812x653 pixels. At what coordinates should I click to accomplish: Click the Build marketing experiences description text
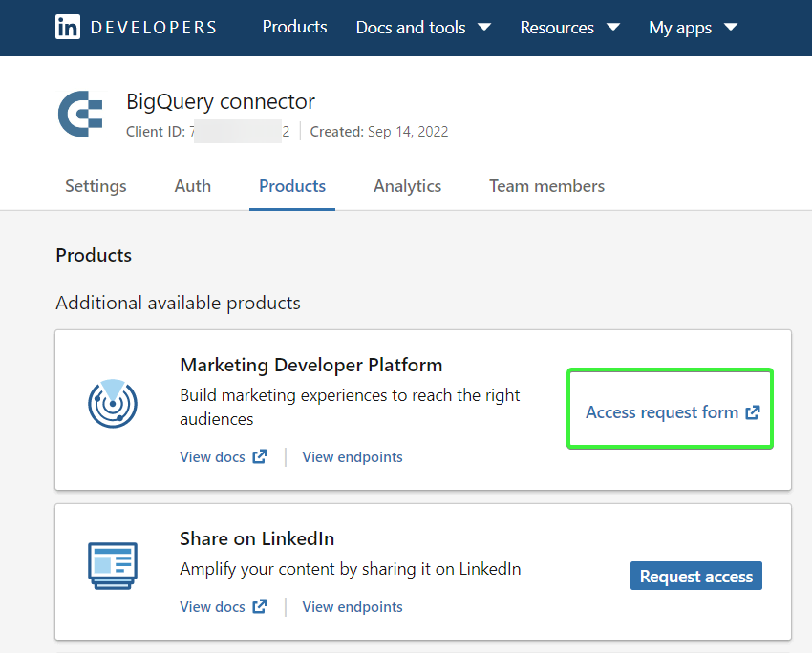[350, 408]
